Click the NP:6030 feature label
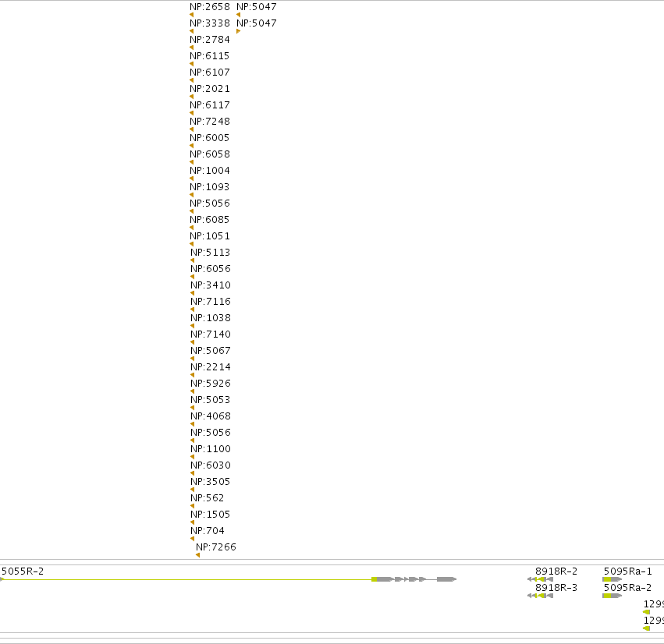 211,465
